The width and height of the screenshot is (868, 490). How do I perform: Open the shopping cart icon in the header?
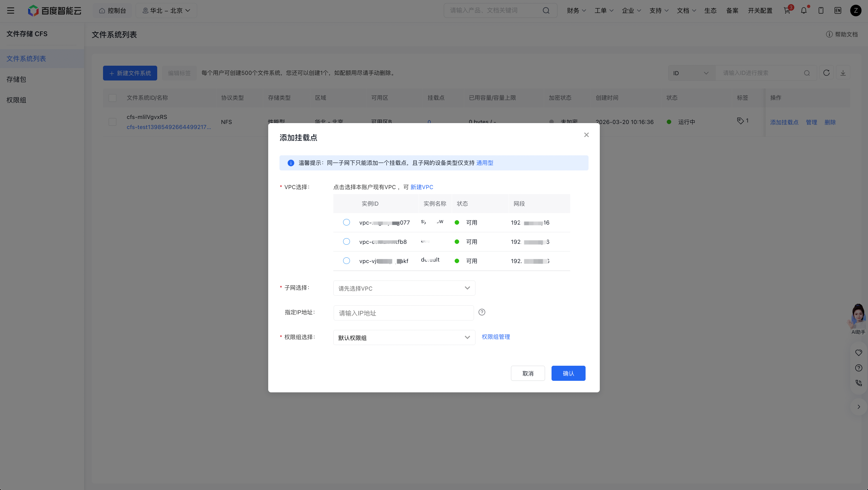click(787, 10)
